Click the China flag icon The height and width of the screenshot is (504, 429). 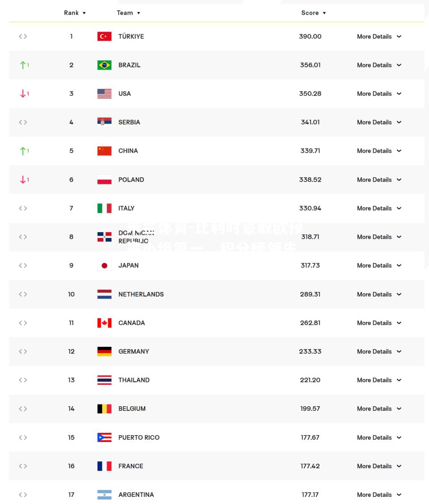point(104,151)
